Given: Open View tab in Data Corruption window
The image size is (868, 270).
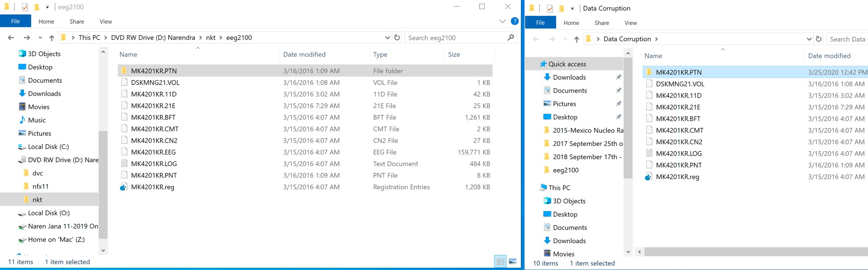Looking at the screenshot, I should click(630, 23).
